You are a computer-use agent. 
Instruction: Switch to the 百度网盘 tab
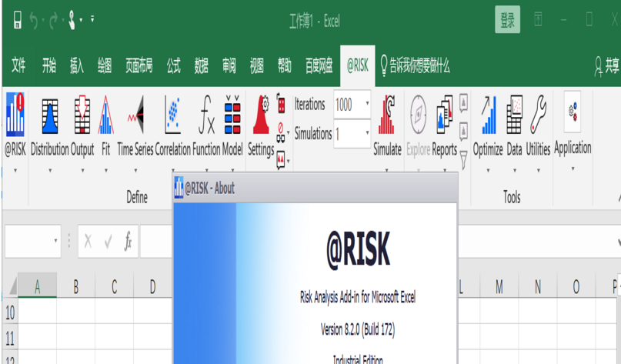[319, 65]
